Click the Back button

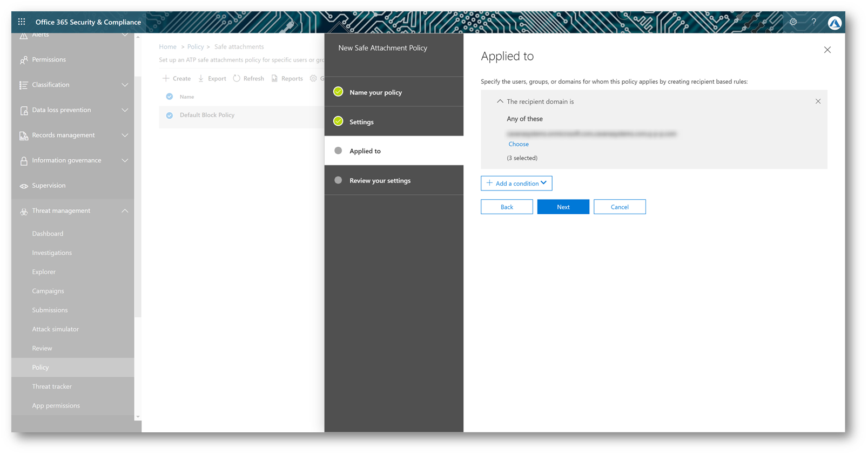point(507,207)
